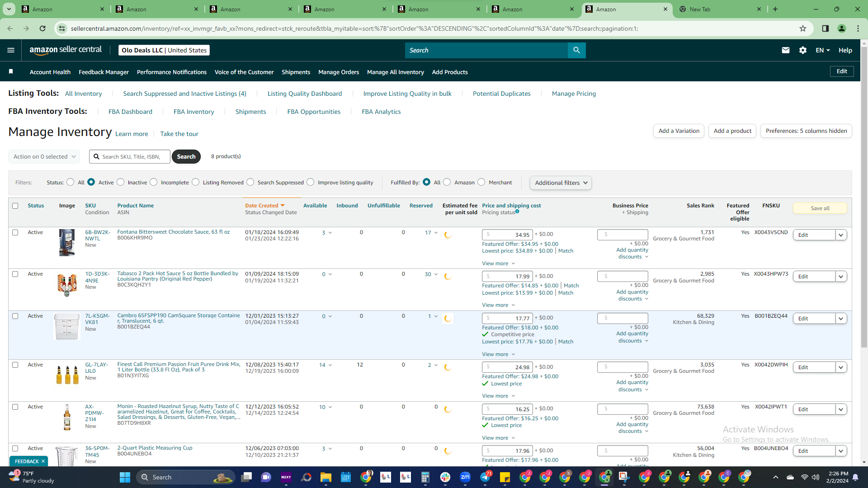Click the browser back arrow
The image size is (868, 488).
point(10,28)
